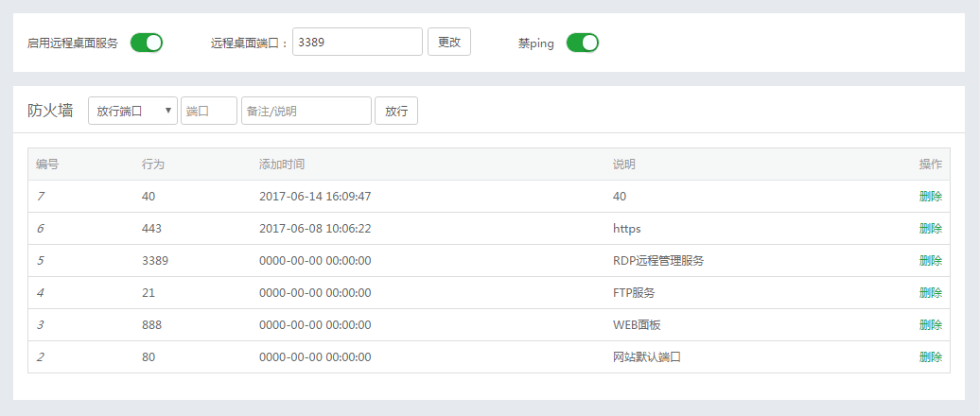
Task: Delete the https 443 rule
Action: pos(930,229)
